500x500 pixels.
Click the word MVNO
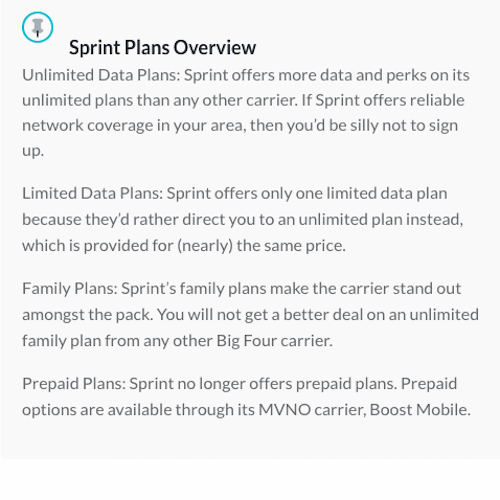tap(285, 410)
